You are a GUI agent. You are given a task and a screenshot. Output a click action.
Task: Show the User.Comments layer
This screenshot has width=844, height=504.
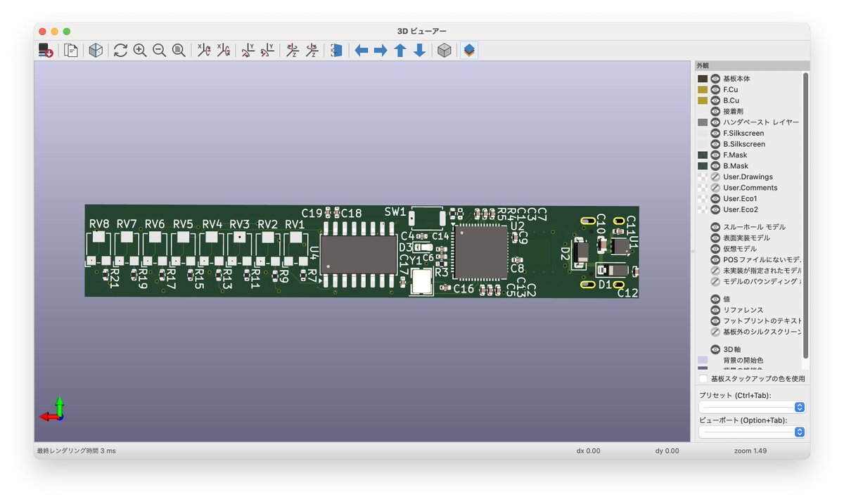[715, 188]
